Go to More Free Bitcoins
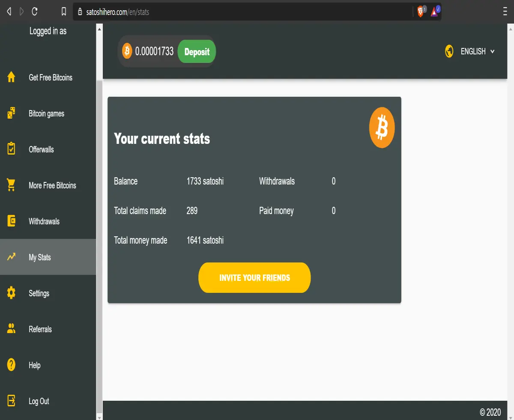Viewport: 514px width, 420px height. coord(48,185)
